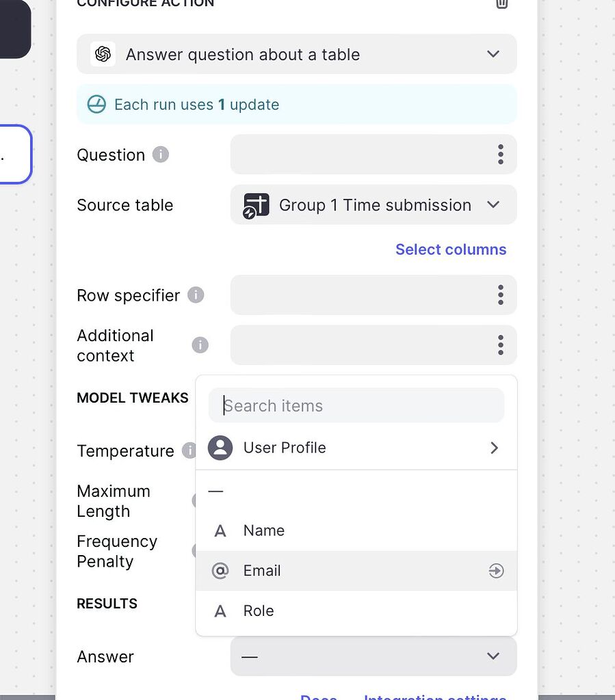Click the trash icon to delete this action
615x700 pixels.
click(x=501, y=4)
